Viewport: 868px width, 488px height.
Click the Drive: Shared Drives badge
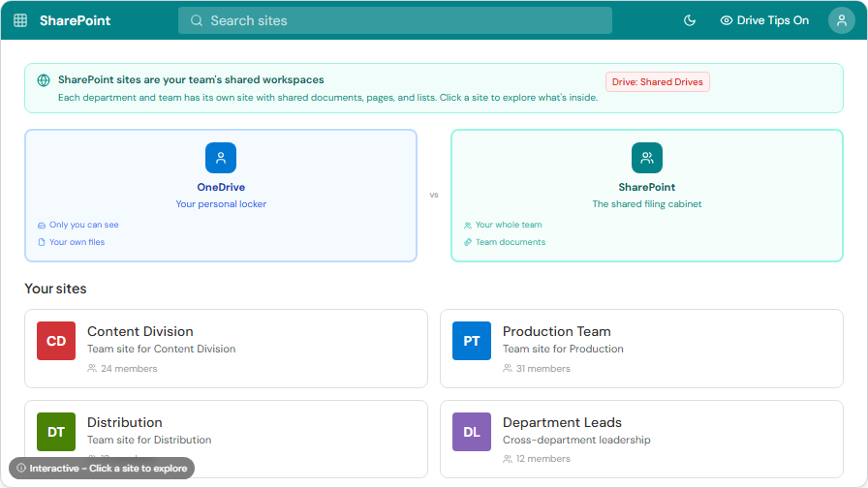click(x=657, y=82)
